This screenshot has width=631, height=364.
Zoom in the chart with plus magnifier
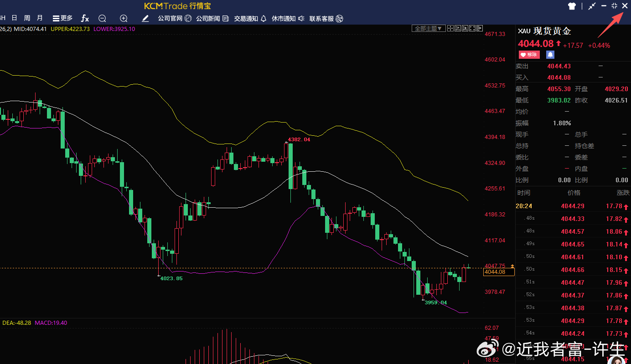124,18
